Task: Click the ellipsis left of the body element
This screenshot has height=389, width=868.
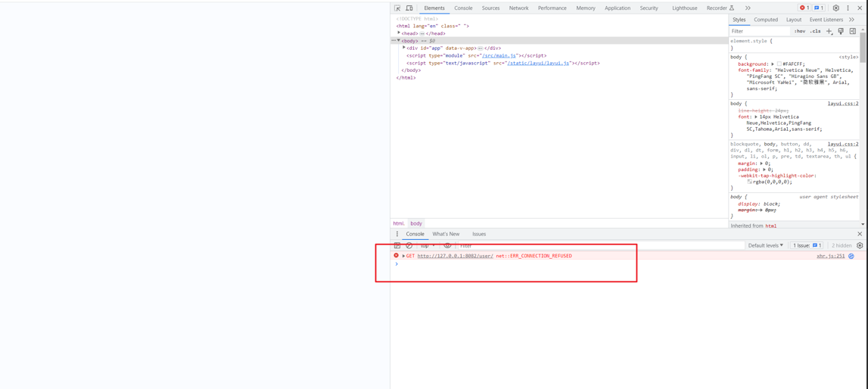Action: pos(394,40)
